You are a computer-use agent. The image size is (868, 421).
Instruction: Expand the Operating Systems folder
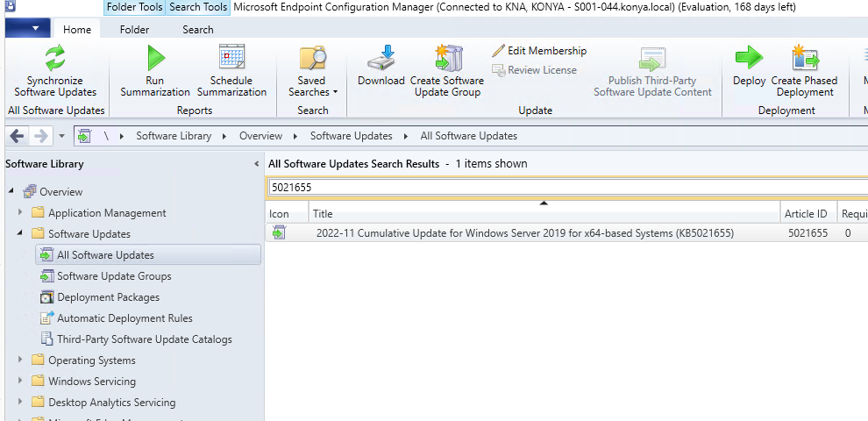point(20,360)
